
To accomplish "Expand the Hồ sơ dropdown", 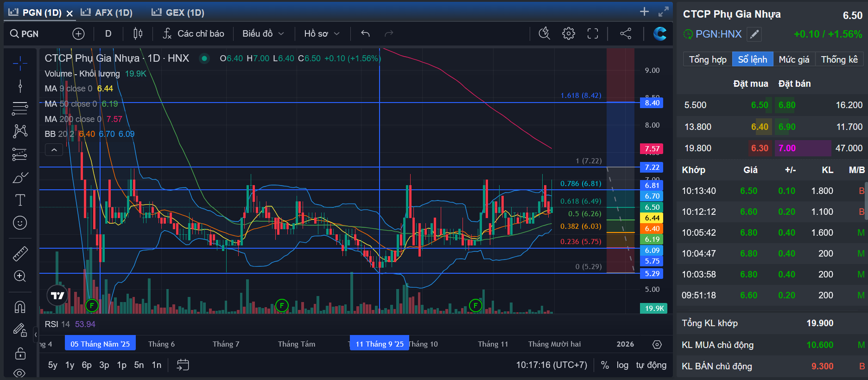I will click(x=322, y=34).
